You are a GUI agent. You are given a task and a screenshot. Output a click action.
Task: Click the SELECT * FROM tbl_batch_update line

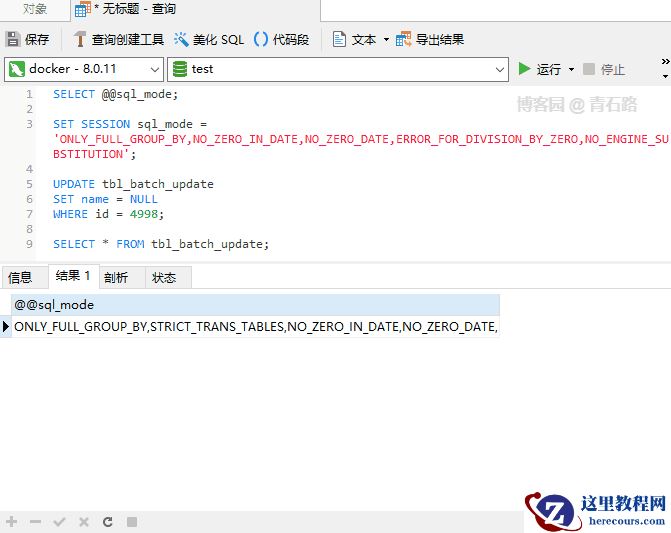(161, 244)
